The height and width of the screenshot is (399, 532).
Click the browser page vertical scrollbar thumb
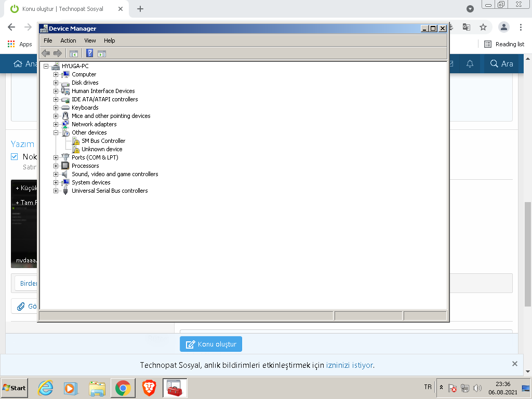point(528,254)
